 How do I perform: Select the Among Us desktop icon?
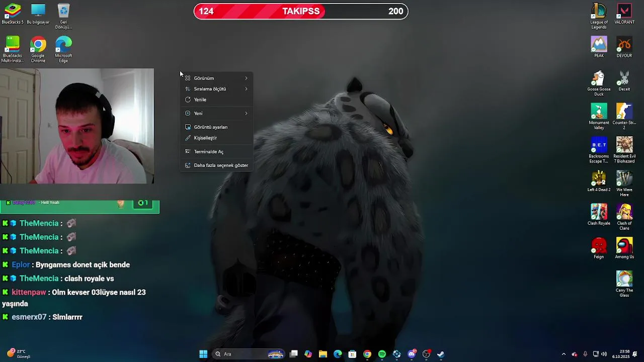[624, 248]
